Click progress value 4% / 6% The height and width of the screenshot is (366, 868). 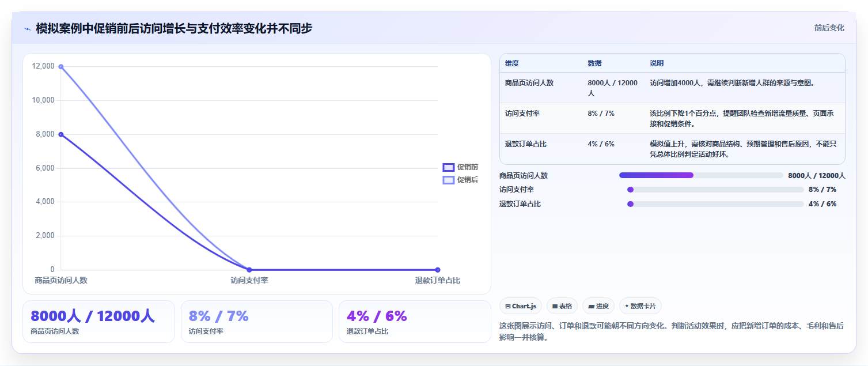pyautogui.click(x=822, y=204)
